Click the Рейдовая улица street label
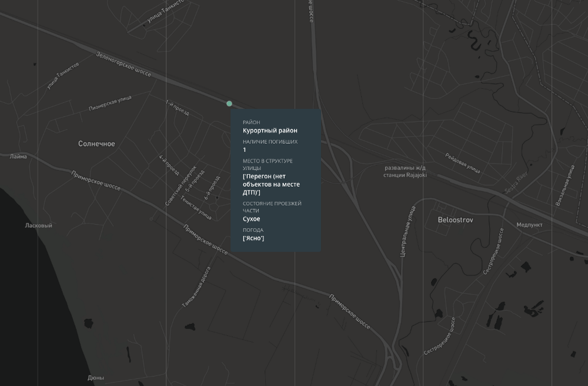Viewport: 588px width, 386px height. click(463, 164)
